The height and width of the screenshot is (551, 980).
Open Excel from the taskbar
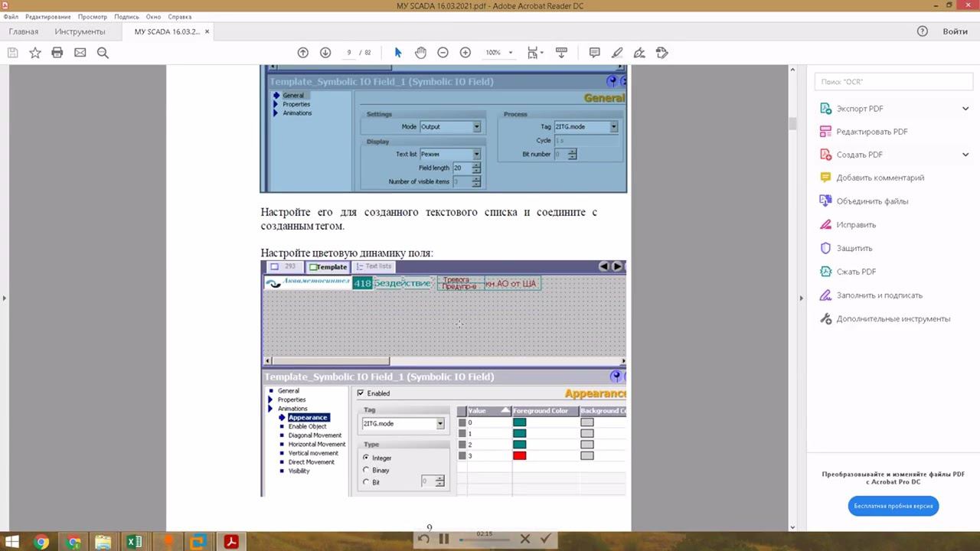135,542
